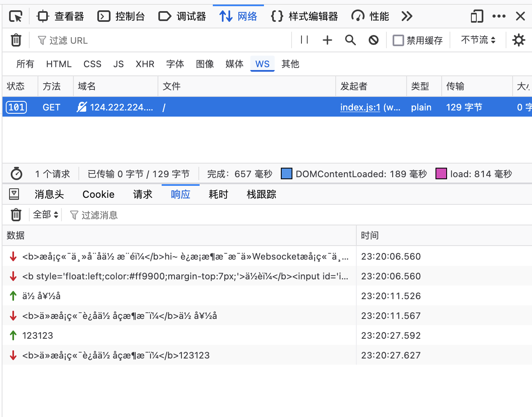
Task: Open the 不节流 throttling dropdown
Action: (x=478, y=40)
